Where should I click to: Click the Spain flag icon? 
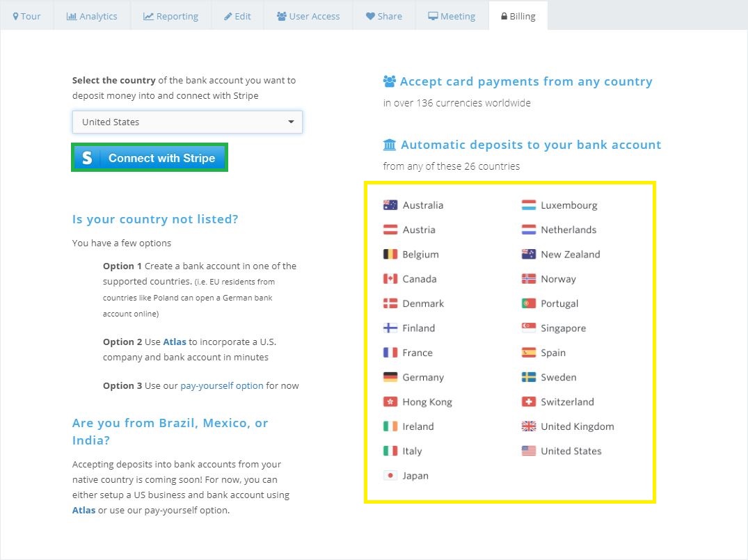tap(529, 353)
